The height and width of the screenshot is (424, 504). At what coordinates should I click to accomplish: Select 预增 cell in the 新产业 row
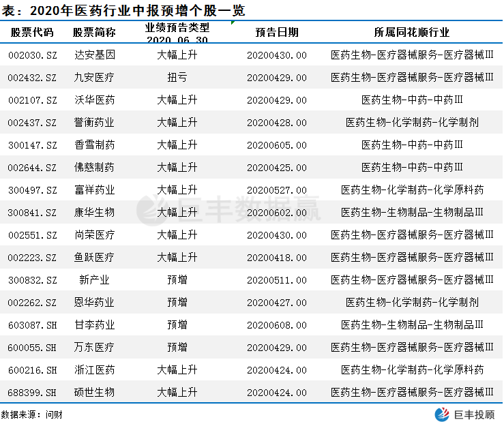pos(177,280)
